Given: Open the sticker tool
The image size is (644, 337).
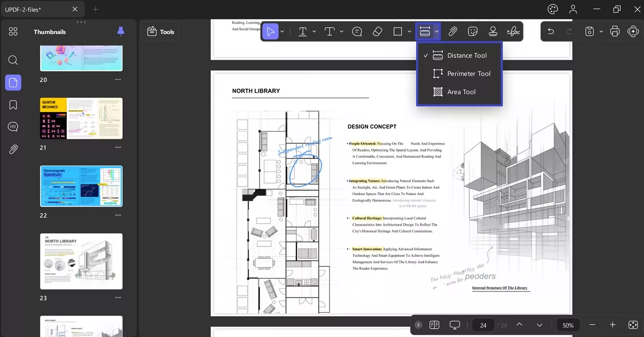Looking at the screenshot, I should (x=473, y=32).
